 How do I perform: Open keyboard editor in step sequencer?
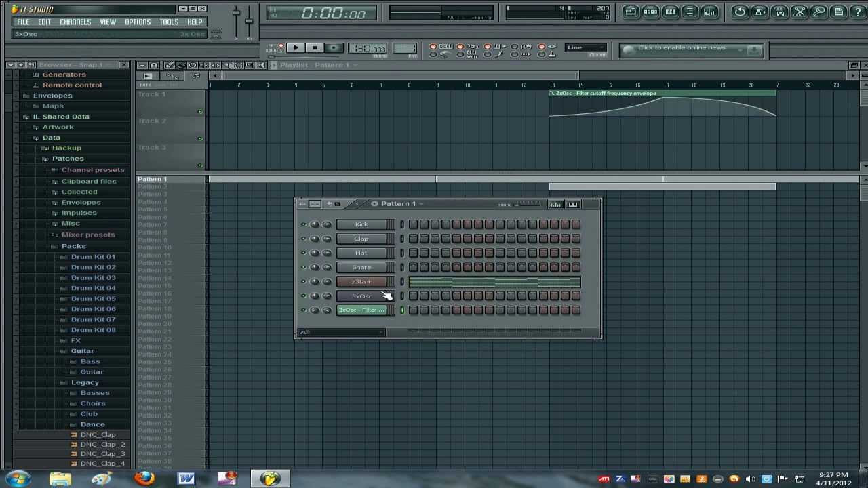(x=573, y=204)
